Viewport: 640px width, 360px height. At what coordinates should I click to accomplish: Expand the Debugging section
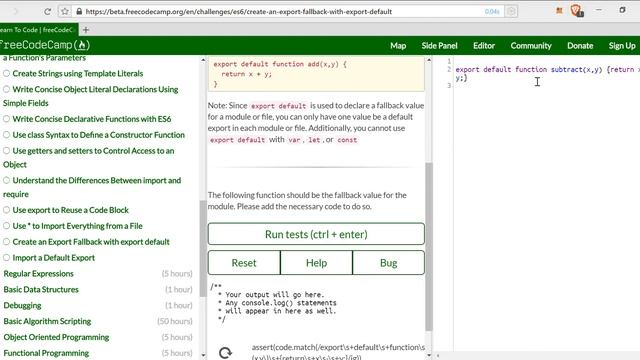click(22, 305)
